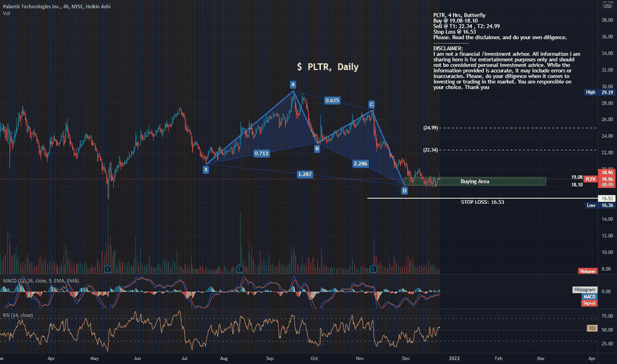617x364 pixels.
Task: Click the 19.08 buying area label
Action: [577, 177]
